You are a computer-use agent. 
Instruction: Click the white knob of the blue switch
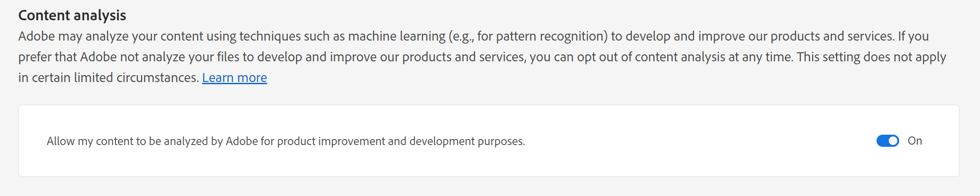pos(893,141)
